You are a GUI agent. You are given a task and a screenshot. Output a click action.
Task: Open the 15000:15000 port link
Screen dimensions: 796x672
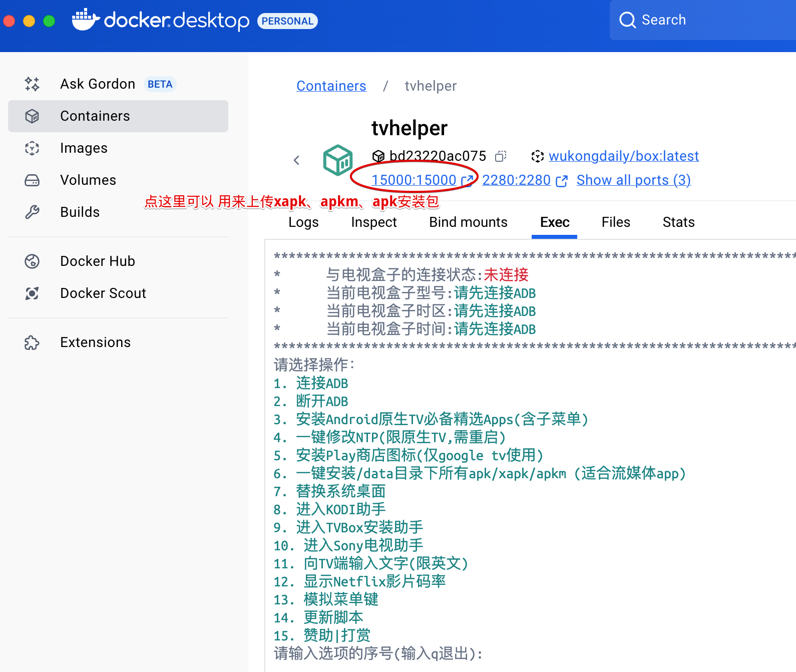coord(414,180)
